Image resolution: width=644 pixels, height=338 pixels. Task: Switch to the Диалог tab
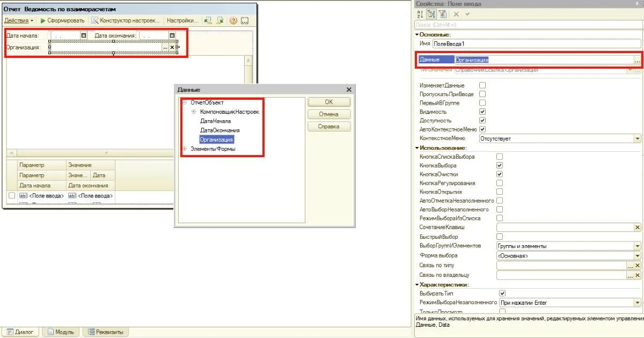20,332
